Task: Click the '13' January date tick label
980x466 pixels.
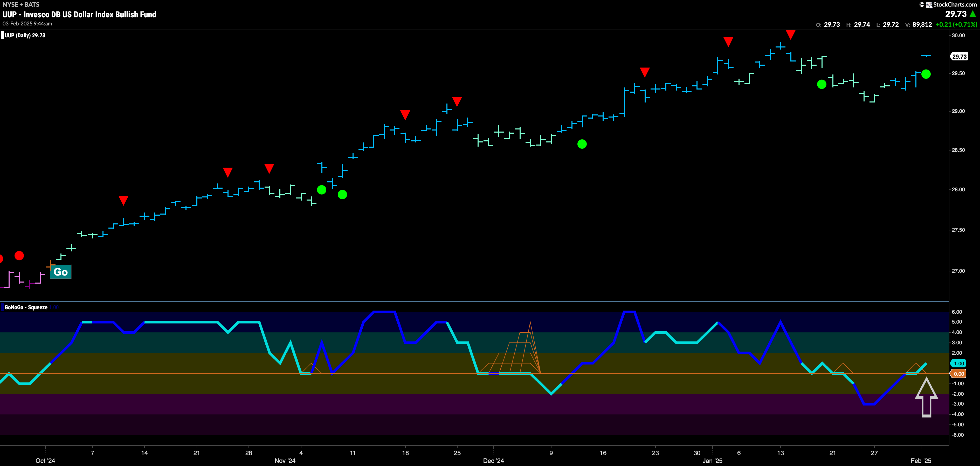Action: (780, 453)
